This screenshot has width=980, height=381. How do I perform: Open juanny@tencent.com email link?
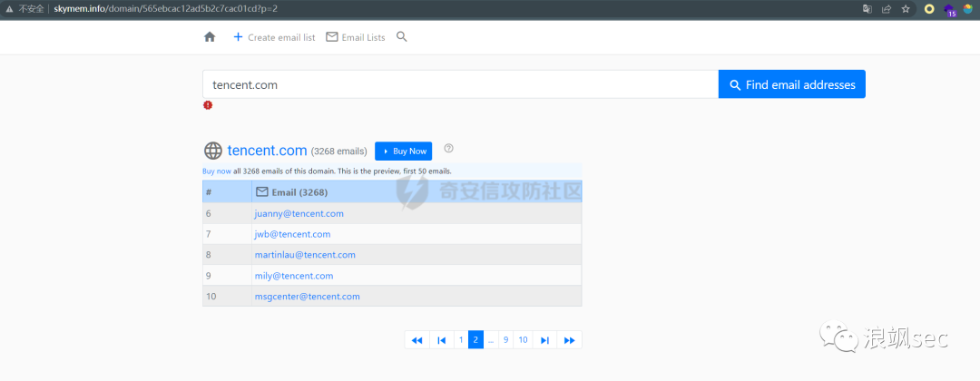(x=299, y=213)
